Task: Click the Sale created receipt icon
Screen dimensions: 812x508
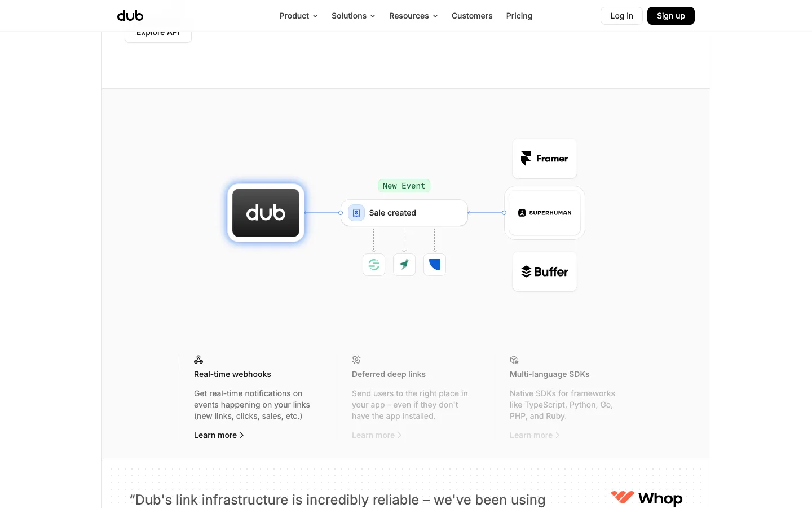Action: 356,213
